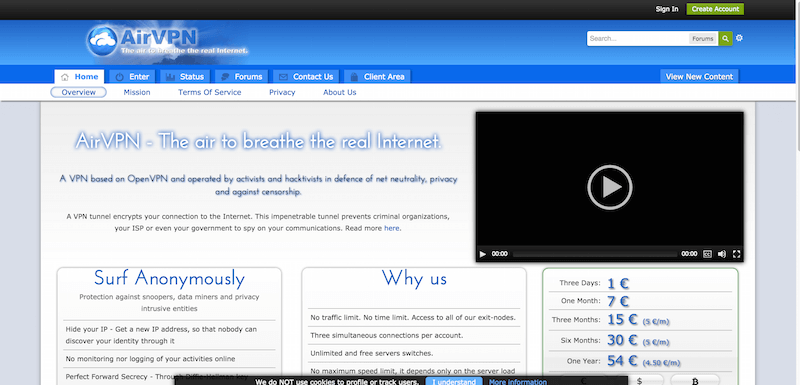Go to the Forums tab
The width and height of the screenshot is (800, 385).
coord(241,77)
